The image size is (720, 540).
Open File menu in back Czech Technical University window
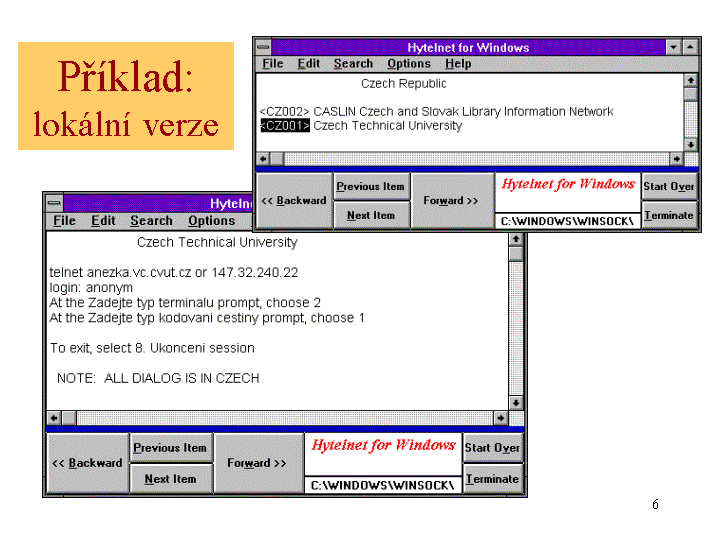64,221
